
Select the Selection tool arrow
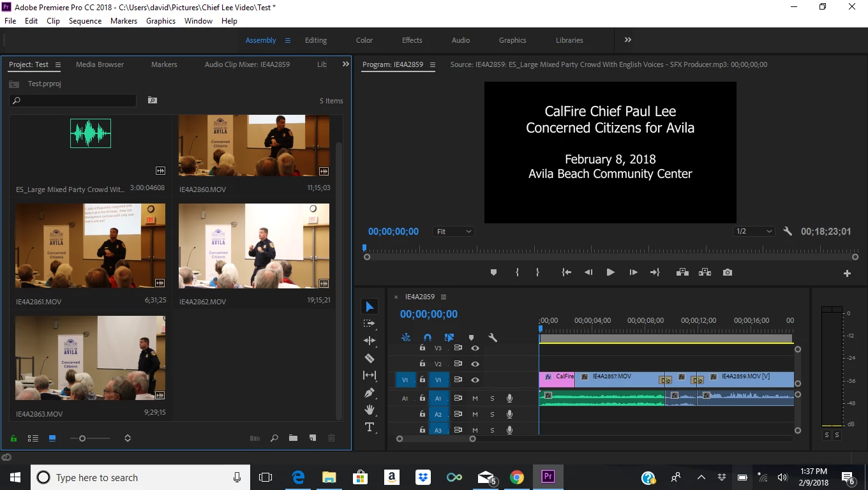pos(369,307)
